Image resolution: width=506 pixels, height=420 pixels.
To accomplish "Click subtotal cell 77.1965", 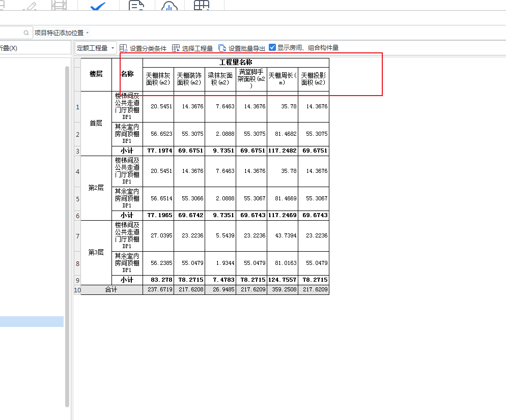I will [x=158, y=215].
